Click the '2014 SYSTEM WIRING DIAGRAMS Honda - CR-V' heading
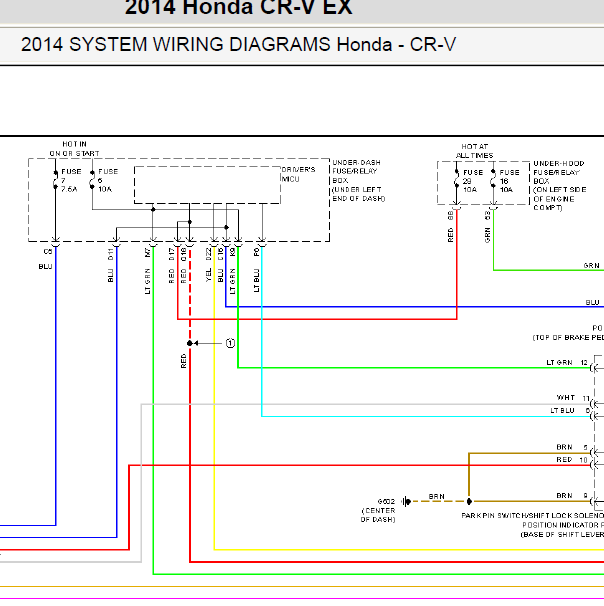 [238, 44]
